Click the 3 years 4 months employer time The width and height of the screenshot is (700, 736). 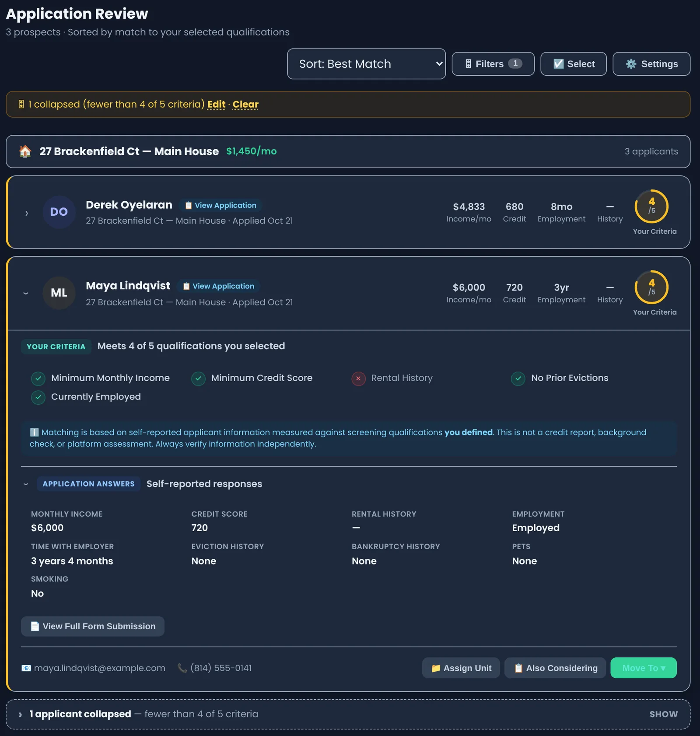[72, 561]
